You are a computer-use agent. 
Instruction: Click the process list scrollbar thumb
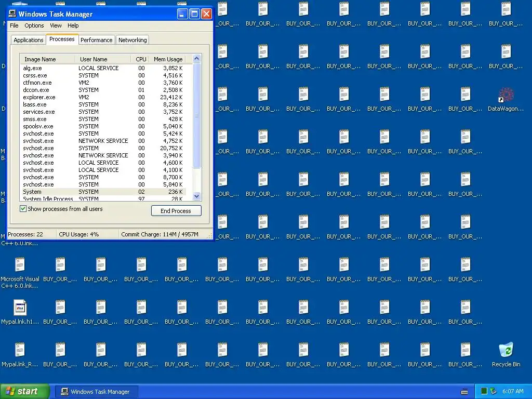point(196,115)
